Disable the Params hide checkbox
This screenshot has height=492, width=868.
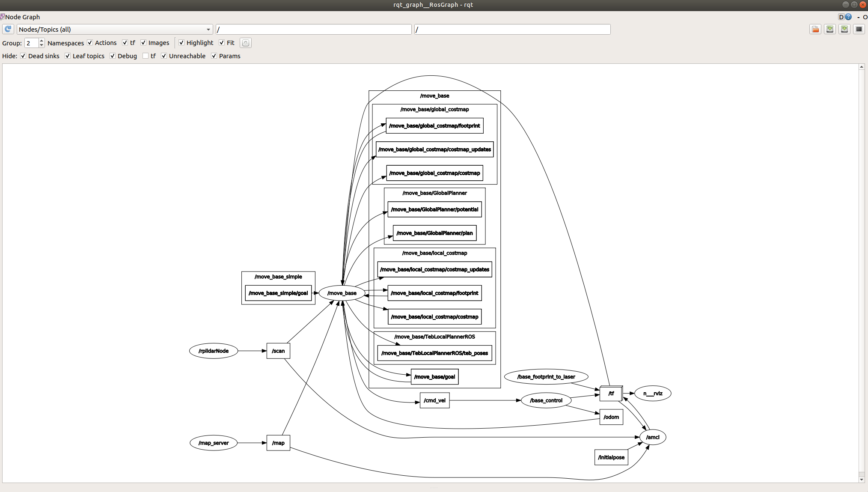point(214,56)
